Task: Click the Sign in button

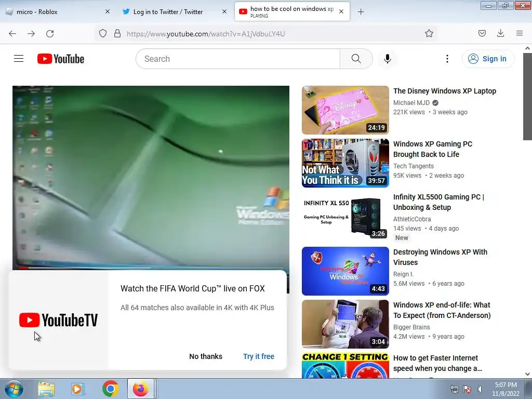Action: click(487, 59)
